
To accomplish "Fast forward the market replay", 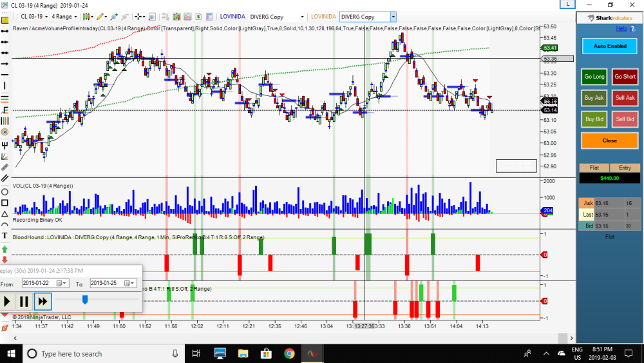I will pos(42,300).
